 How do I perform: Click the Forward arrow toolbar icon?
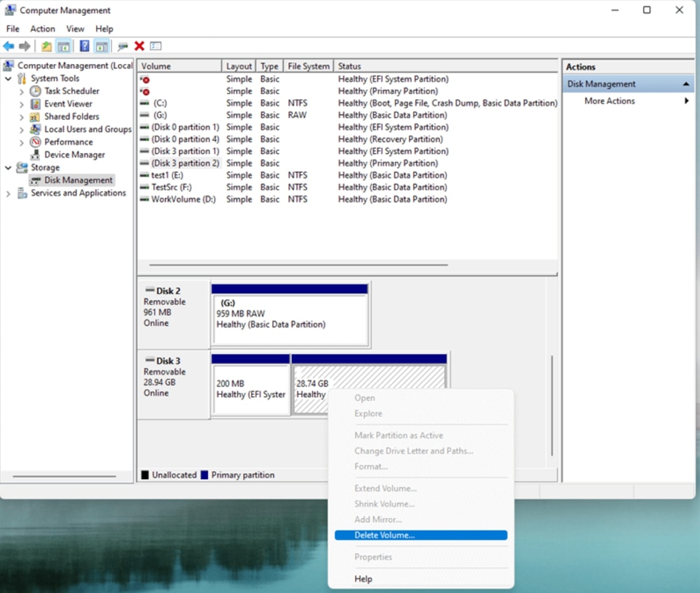click(x=25, y=46)
